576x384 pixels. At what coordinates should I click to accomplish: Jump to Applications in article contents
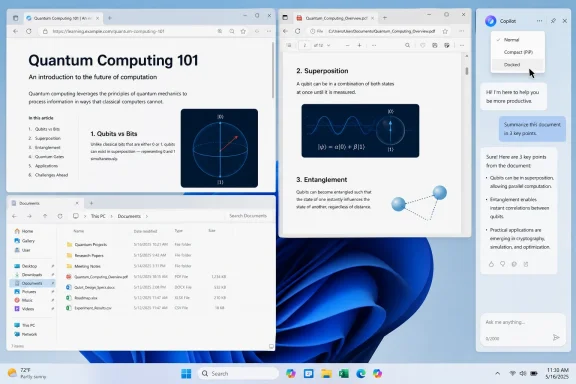[x=46, y=166]
